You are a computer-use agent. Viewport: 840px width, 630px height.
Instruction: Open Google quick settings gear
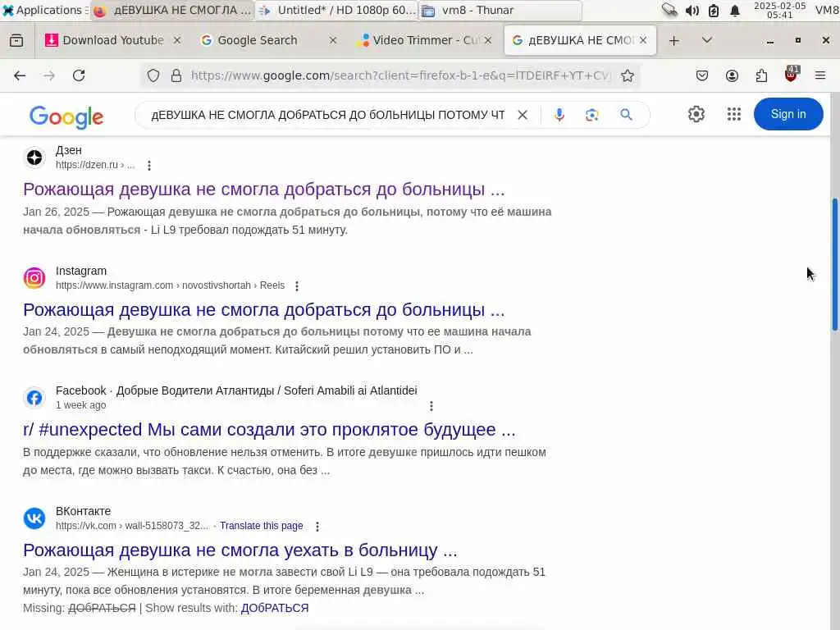(x=696, y=114)
